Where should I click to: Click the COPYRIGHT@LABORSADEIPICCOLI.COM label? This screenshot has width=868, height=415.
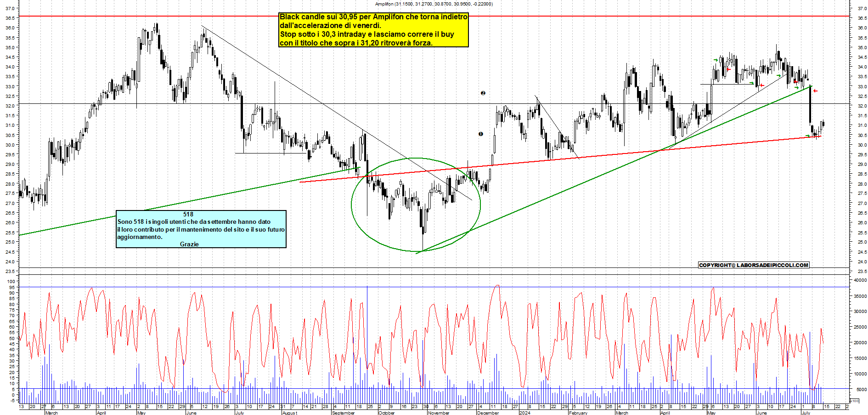click(754, 265)
